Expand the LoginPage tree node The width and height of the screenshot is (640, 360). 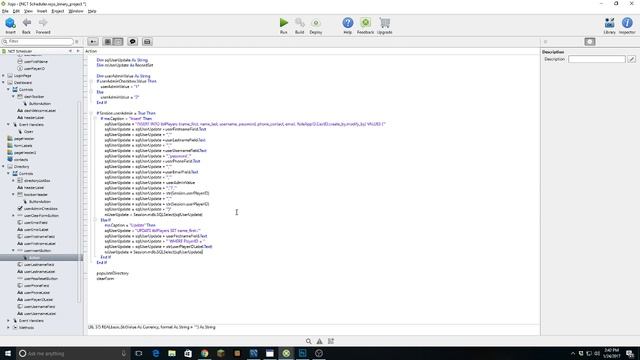pos(3,76)
